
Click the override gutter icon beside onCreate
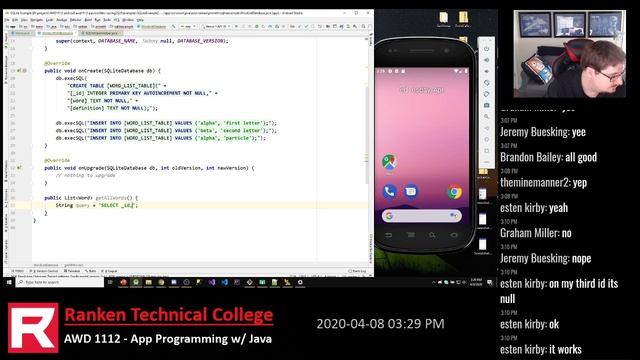click(x=19, y=71)
